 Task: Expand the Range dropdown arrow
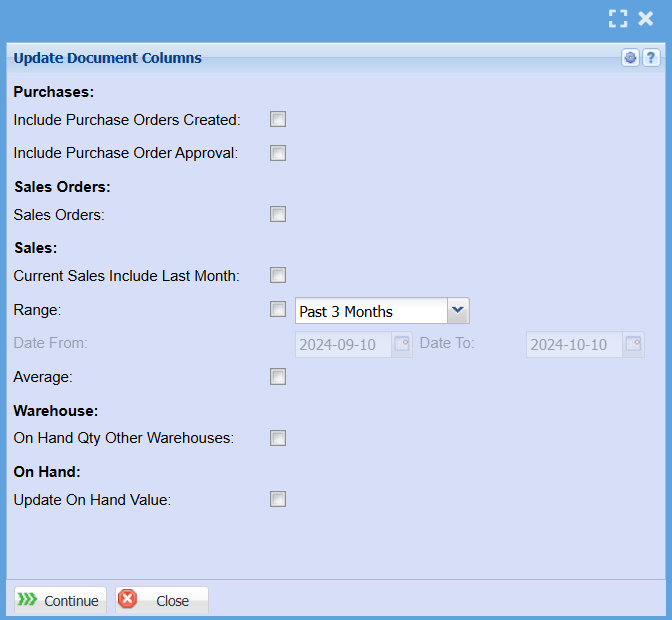[458, 311]
